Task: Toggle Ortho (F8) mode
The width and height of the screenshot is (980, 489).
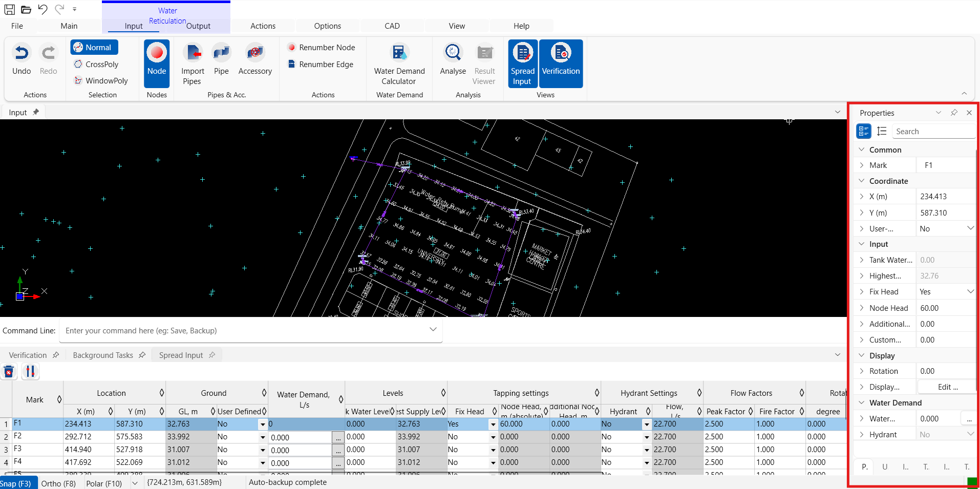Action: (58, 483)
